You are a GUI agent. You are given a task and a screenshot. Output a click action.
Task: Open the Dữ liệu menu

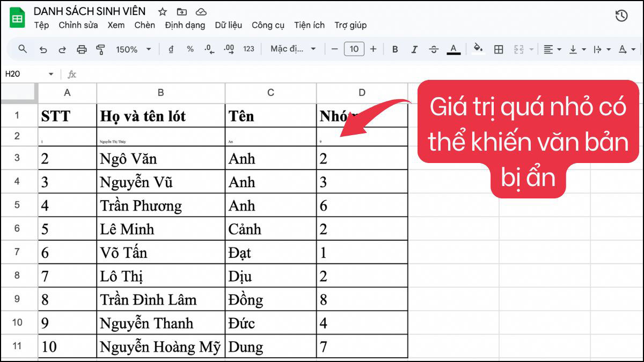click(x=228, y=25)
